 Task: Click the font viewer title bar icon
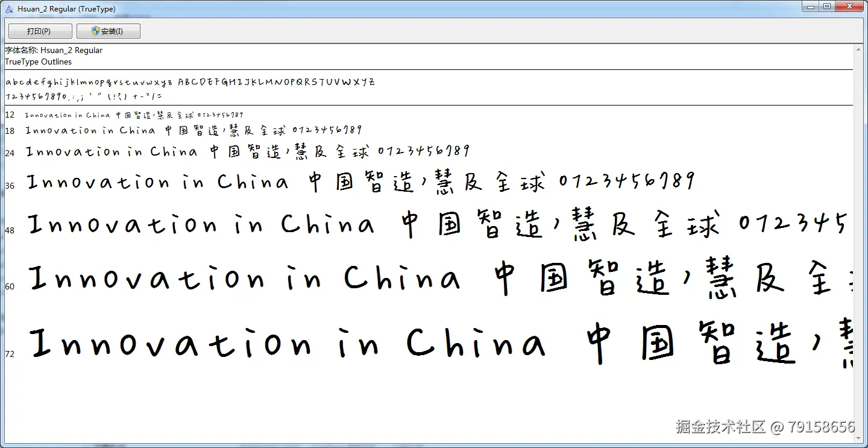8,8
